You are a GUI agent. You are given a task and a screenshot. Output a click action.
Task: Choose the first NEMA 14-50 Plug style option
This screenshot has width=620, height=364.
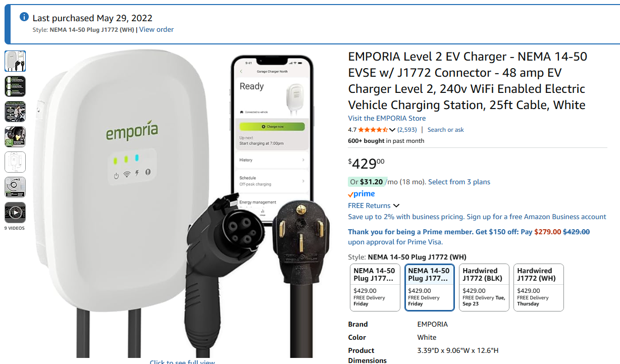pos(375,287)
